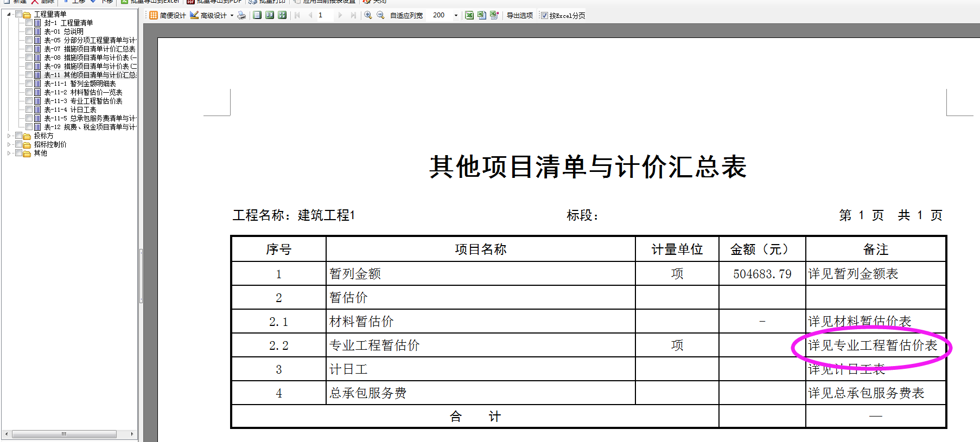Check the 工程量清单 folder checkbox
Viewport: 980px width, 442px height.
pos(18,14)
